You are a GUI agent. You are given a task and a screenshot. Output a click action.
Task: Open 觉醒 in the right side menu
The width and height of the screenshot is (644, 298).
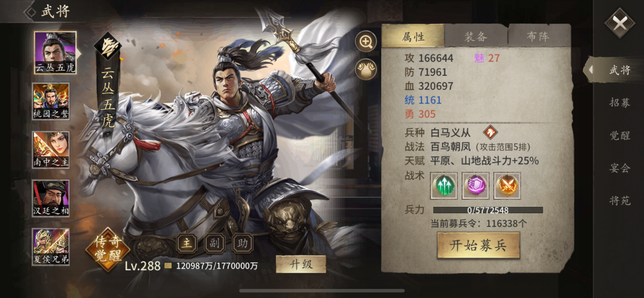(620, 135)
